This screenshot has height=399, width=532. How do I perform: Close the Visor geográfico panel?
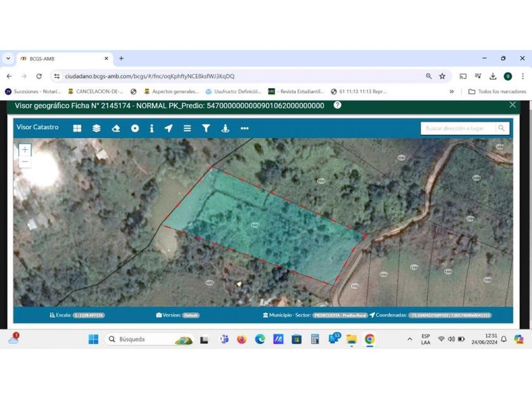point(512,105)
